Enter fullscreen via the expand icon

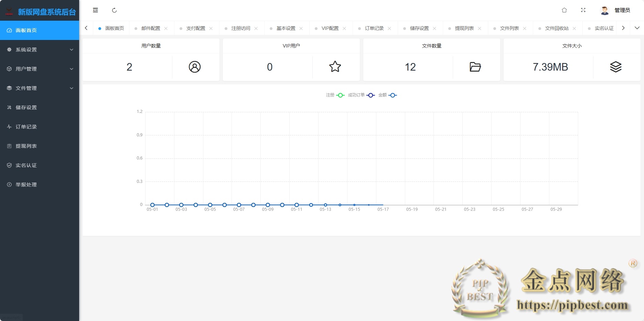583,10
